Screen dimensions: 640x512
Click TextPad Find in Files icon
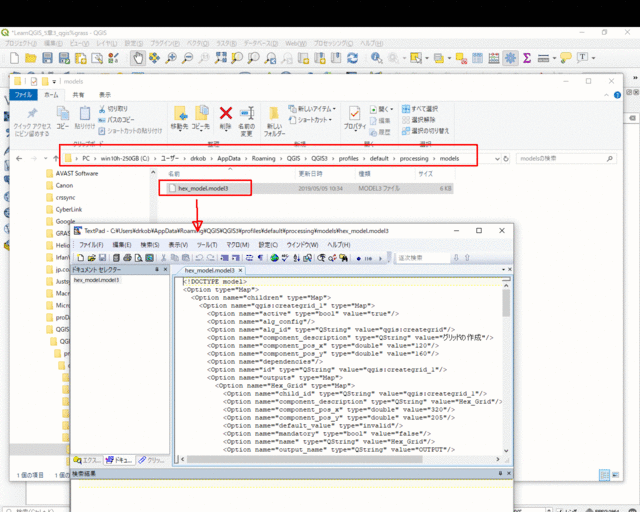coord(344,258)
